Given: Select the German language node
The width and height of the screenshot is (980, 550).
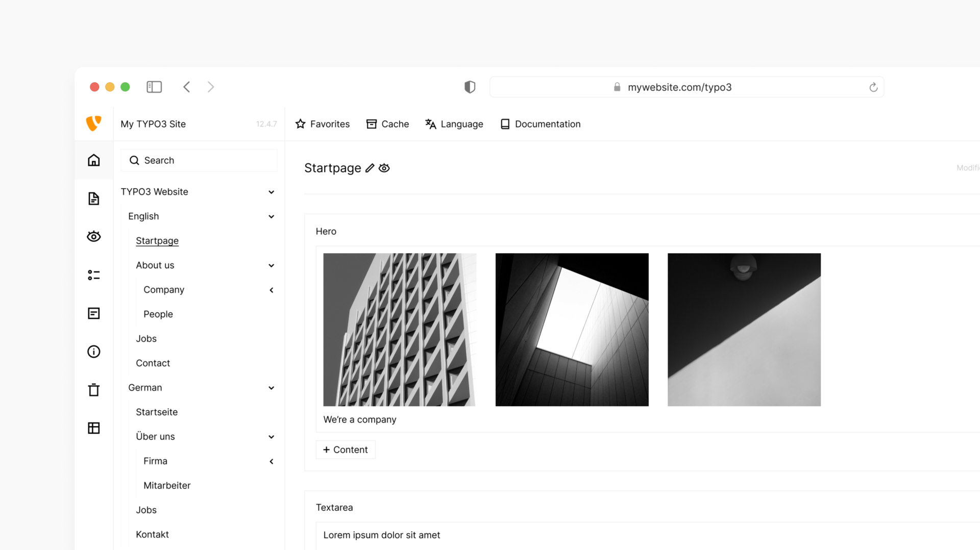Looking at the screenshot, I should [x=145, y=388].
